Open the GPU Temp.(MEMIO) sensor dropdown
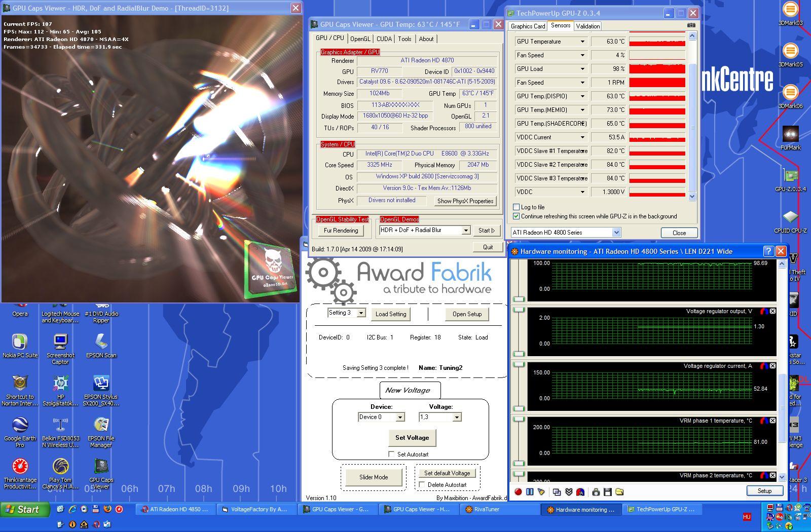Image resolution: width=811 pixels, height=532 pixels. click(582, 110)
